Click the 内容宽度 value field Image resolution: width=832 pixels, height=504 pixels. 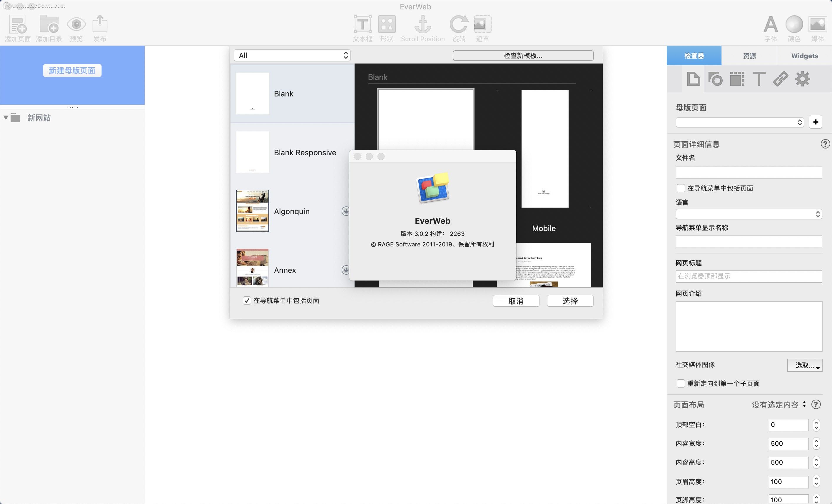(788, 443)
